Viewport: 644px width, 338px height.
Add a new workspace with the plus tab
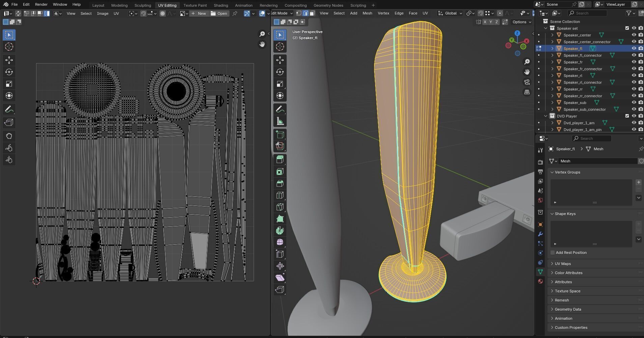pyautogui.click(x=373, y=5)
